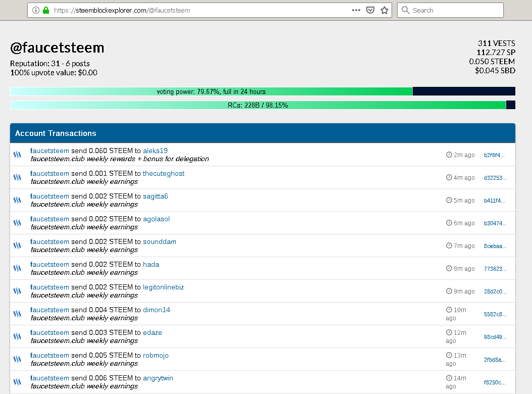Click the site information icon in address bar
Viewport: 532px width, 394px height.
pos(36,10)
